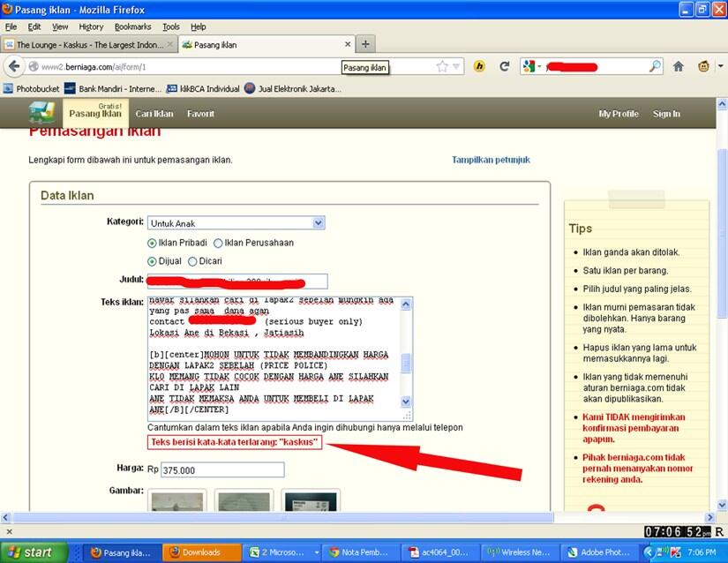Image resolution: width=728 pixels, height=563 pixels.
Task: Reload the page with the refresh icon
Action: (505, 66)
